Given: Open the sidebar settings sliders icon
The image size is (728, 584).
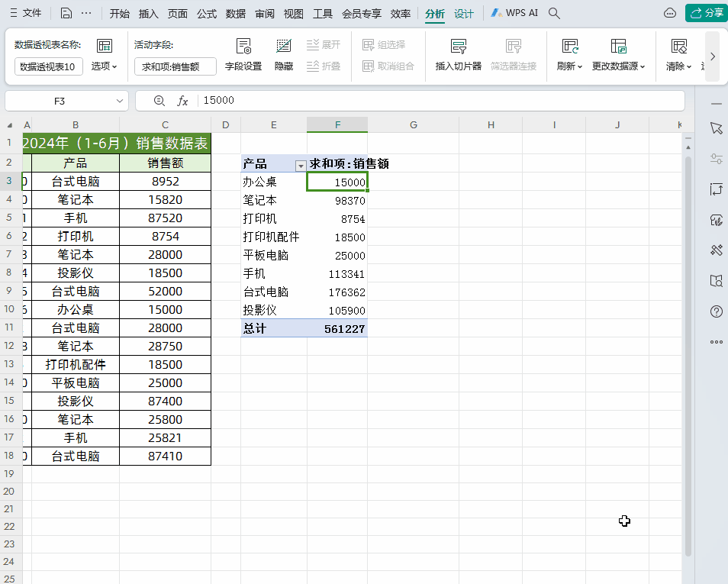Looking at the screenshot, I should pos(717,159).
